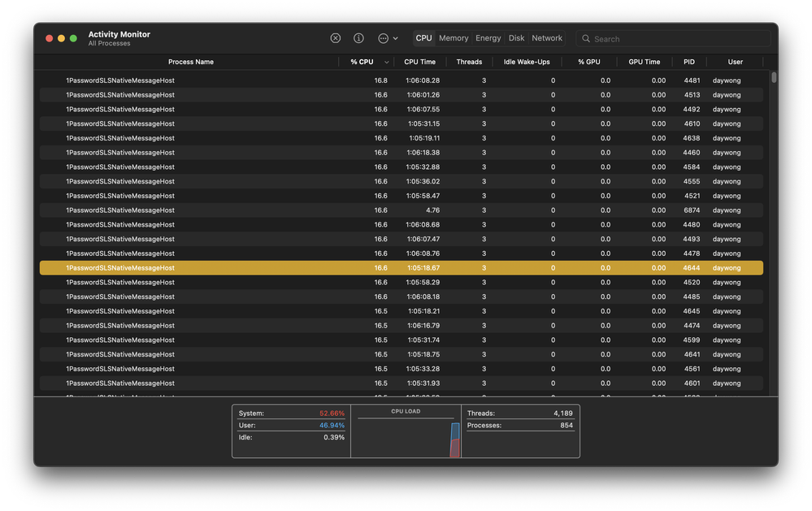Select the Network tab
This screenshot has width=812, height=511.
[547, 38]
